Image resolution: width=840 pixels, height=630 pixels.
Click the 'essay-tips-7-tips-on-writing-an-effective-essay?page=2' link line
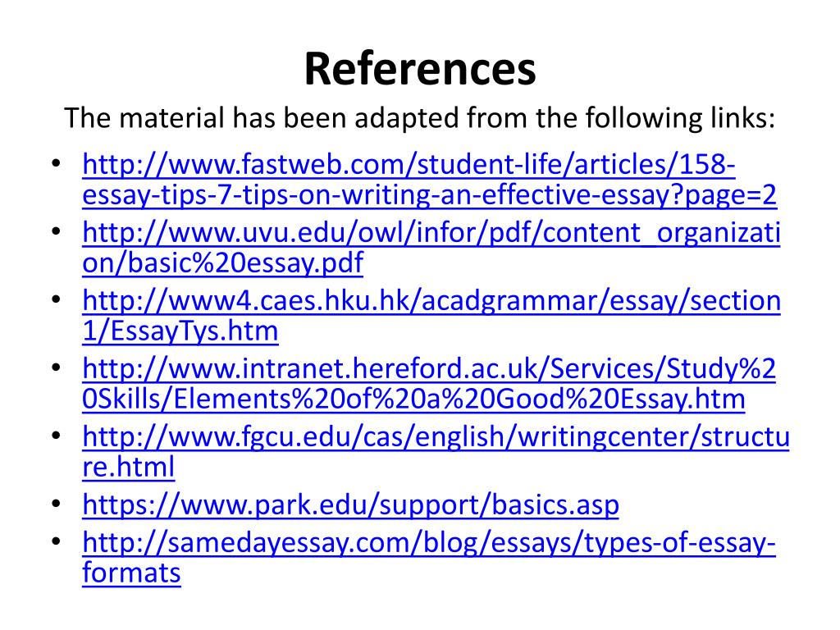[430, 195]
